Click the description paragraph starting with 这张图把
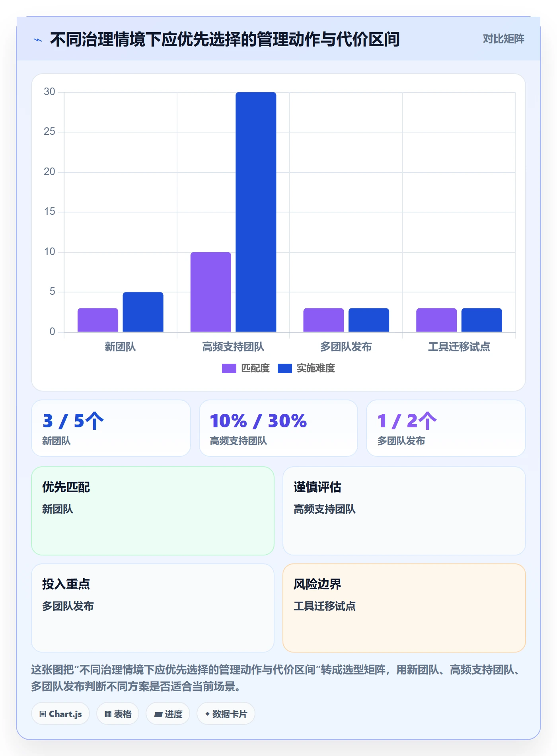557x756 pixels. pyautogui.click(x=277, y=678)
